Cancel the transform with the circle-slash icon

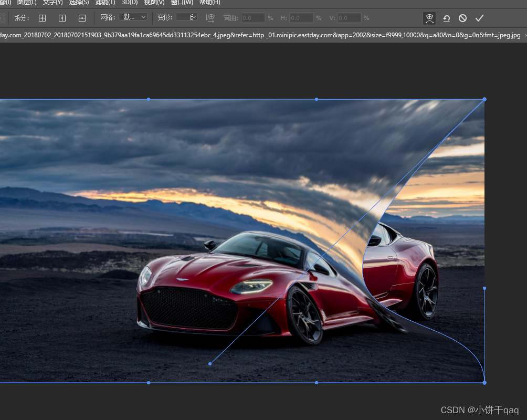click(x=463, y=18)
